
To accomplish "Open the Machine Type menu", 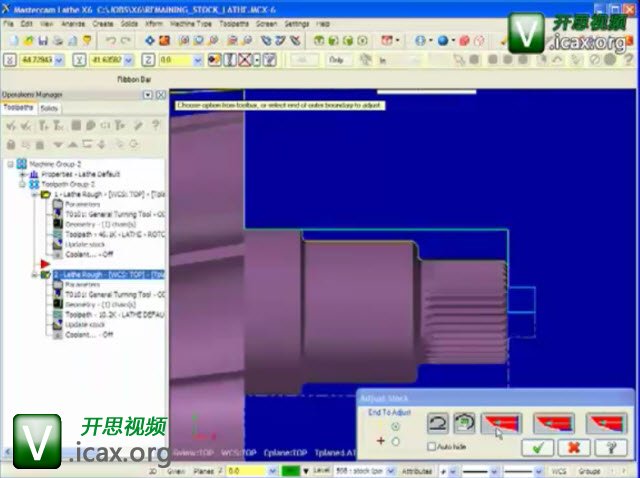I will click(x=191, y=24).
